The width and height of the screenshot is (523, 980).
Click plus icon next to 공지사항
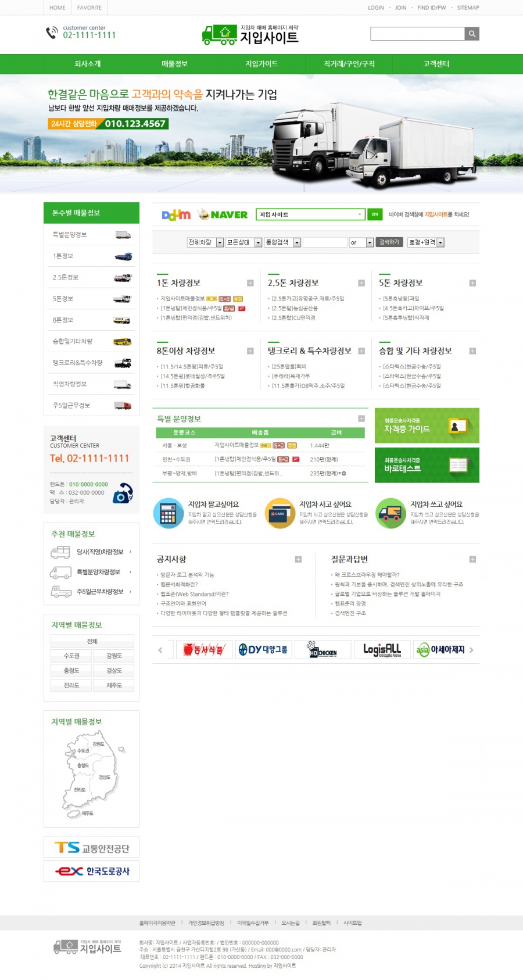coord(298,559)
